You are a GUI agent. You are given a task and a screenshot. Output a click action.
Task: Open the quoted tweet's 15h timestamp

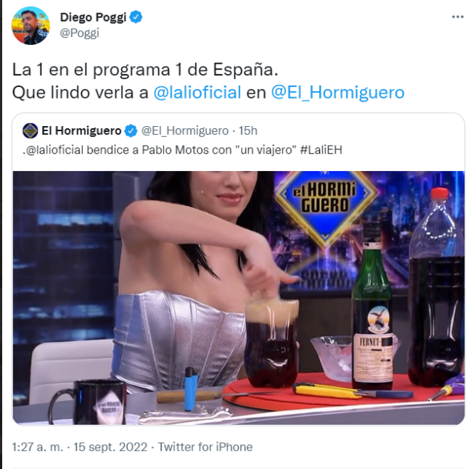point(247,130)
